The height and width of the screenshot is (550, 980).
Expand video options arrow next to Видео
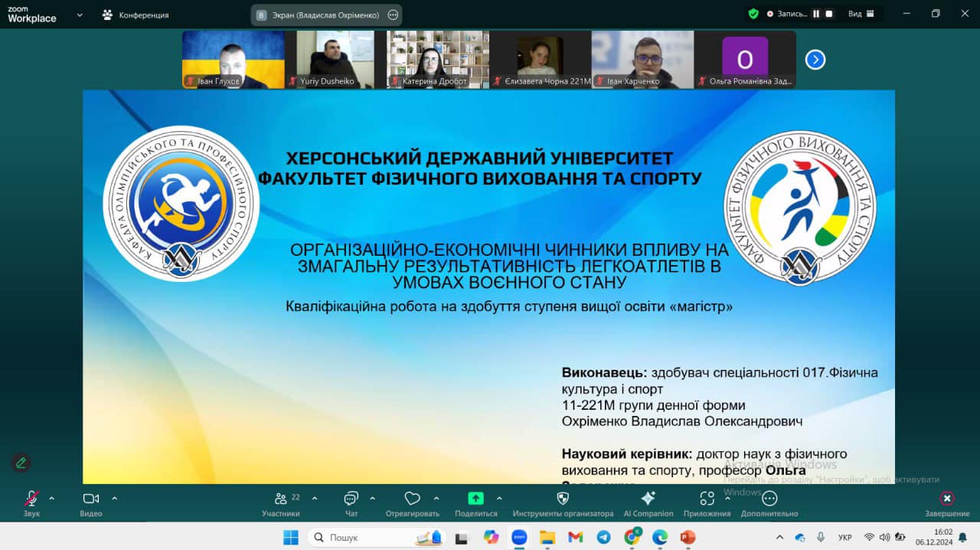coord(114,498)
